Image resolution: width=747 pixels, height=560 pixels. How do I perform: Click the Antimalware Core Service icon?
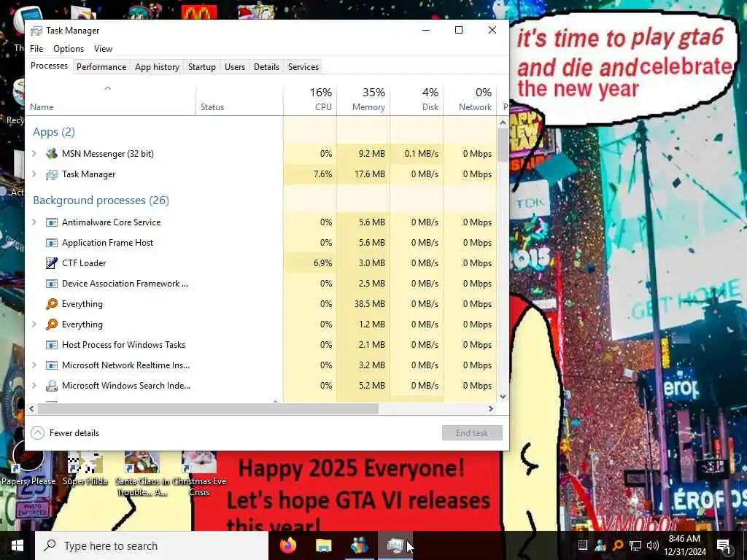(52, 222)
